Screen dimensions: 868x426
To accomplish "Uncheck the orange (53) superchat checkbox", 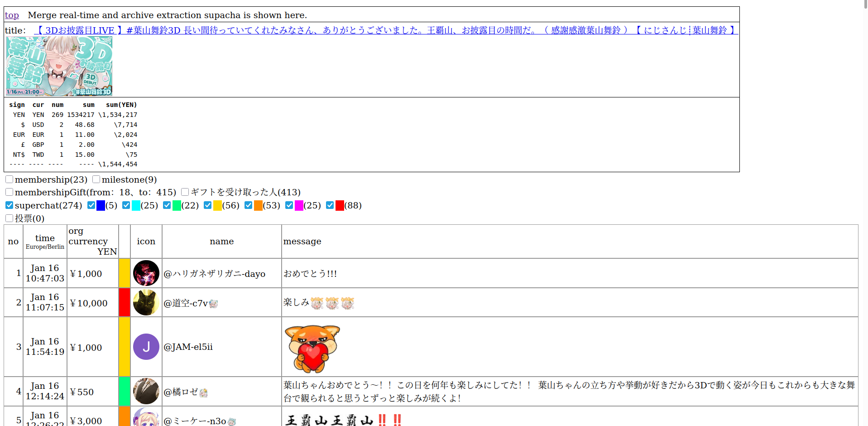I will [x=249, y=205].
